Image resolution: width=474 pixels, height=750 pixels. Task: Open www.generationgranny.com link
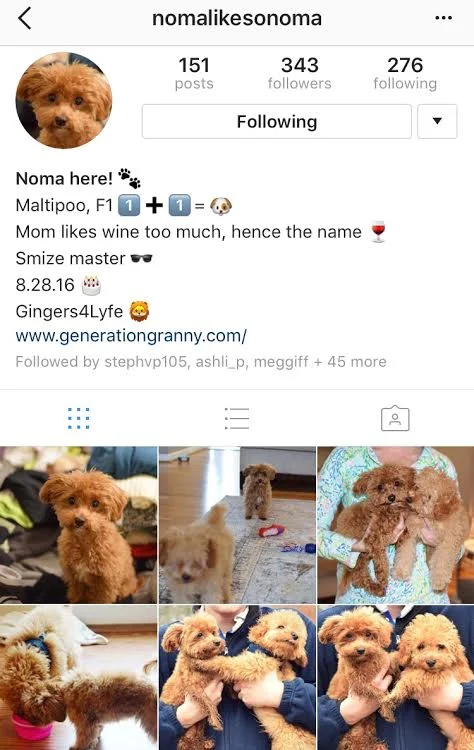[x=131, y=336]
